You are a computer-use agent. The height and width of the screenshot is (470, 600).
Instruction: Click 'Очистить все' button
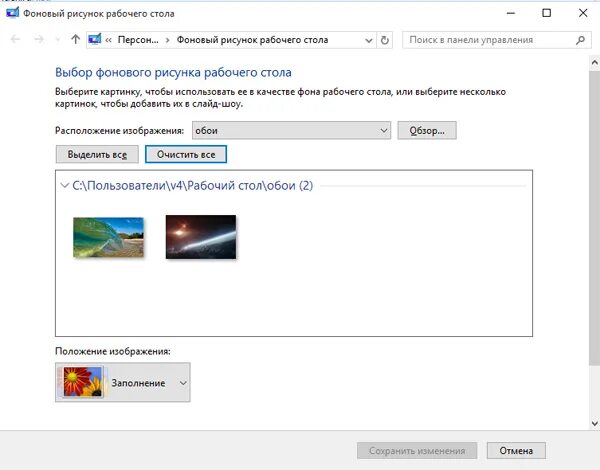(x=186, y=154)
